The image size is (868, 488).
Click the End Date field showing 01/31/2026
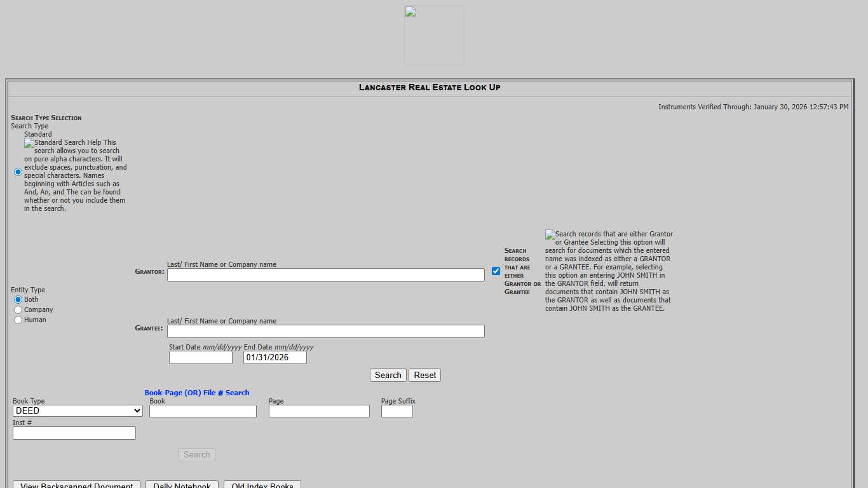tap(275, 357)
